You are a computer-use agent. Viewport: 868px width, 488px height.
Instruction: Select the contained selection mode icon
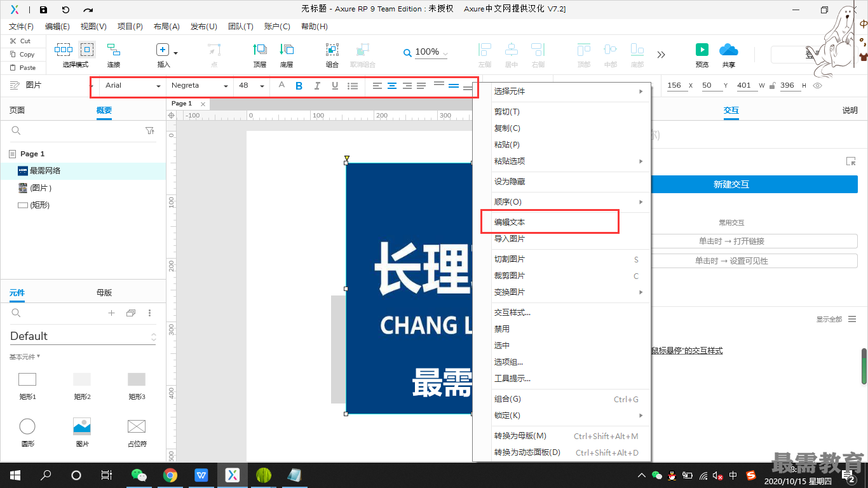coord(87,50)
